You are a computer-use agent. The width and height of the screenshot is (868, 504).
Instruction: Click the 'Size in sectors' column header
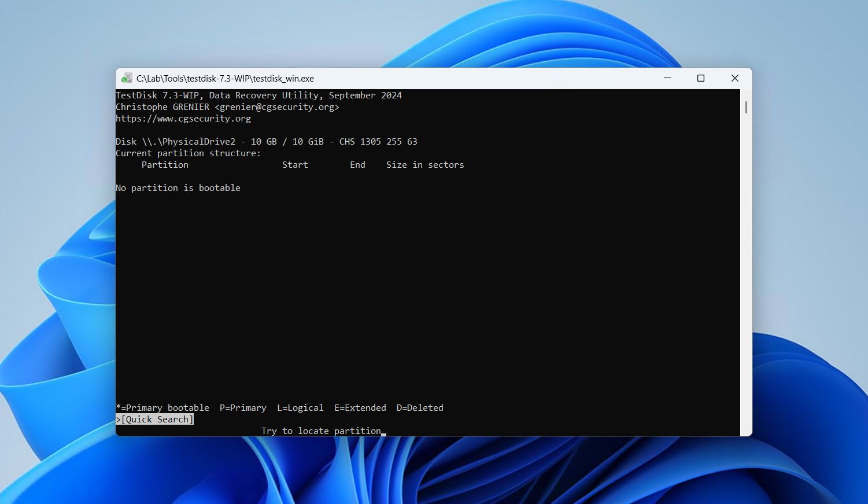click(x=425, y=165)
